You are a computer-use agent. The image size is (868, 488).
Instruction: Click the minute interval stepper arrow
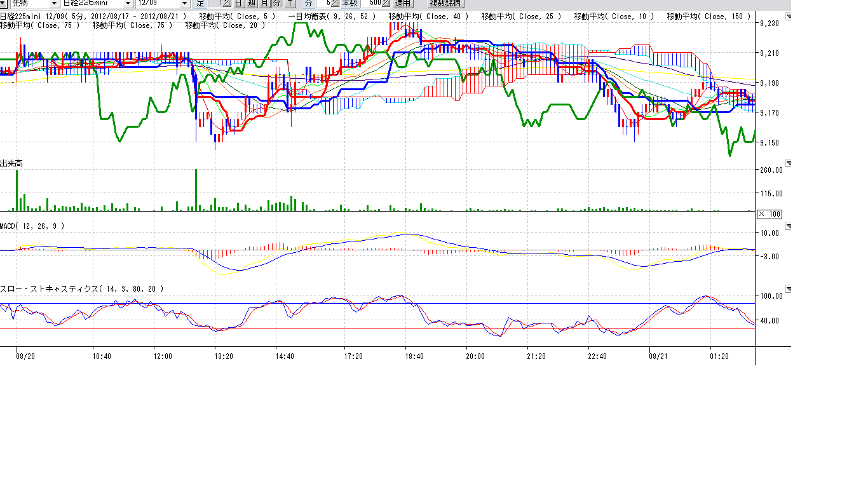335,3
